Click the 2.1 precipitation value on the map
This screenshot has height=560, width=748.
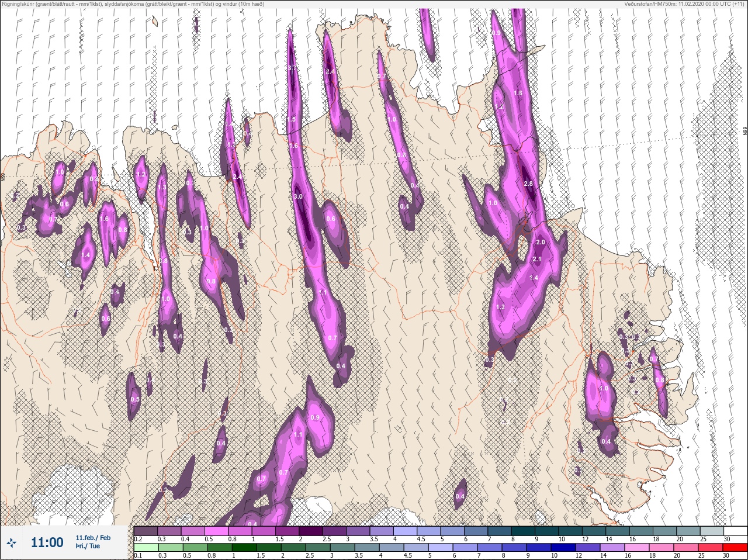point(538,260)
